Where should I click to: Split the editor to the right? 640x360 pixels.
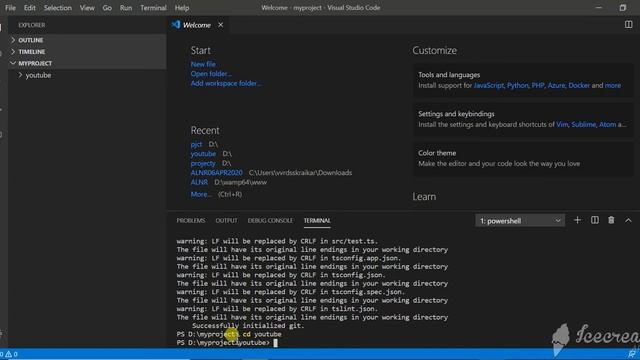(628, 24)
